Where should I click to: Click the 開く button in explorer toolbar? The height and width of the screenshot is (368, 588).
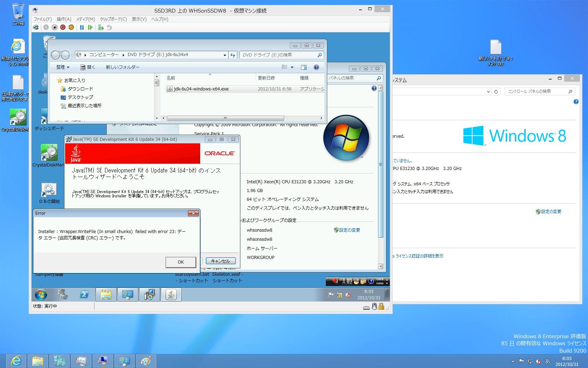coord(88,67)
